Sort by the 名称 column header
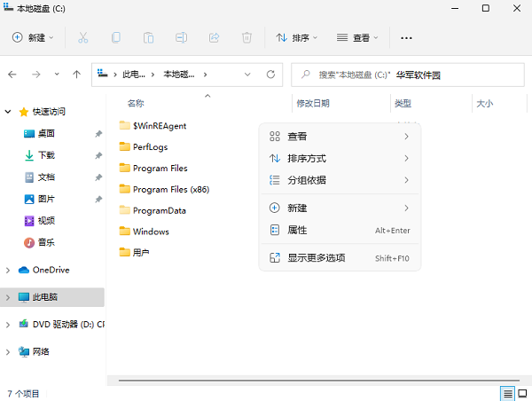This screenshot has width=532, height=401. [x=136, y=103]
